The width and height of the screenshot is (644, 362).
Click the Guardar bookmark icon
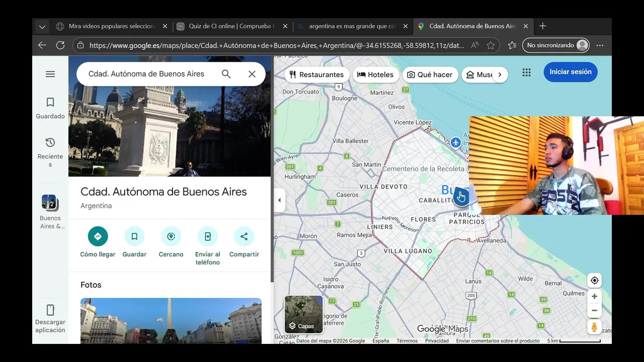pyautogui.click(x=134, y=236)
